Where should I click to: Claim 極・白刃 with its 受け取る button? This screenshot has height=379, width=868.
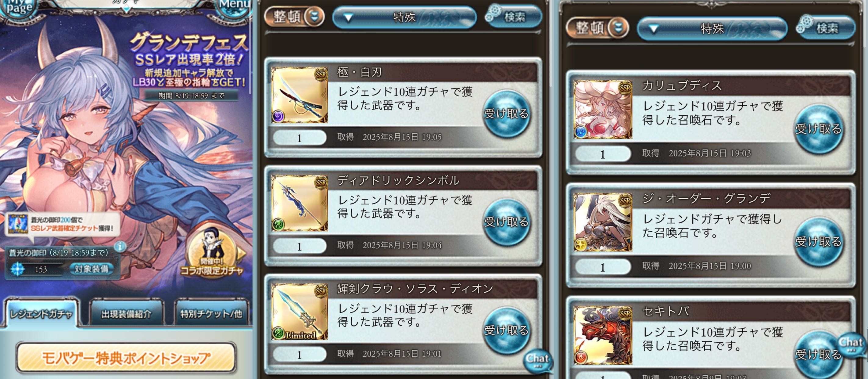506,114
